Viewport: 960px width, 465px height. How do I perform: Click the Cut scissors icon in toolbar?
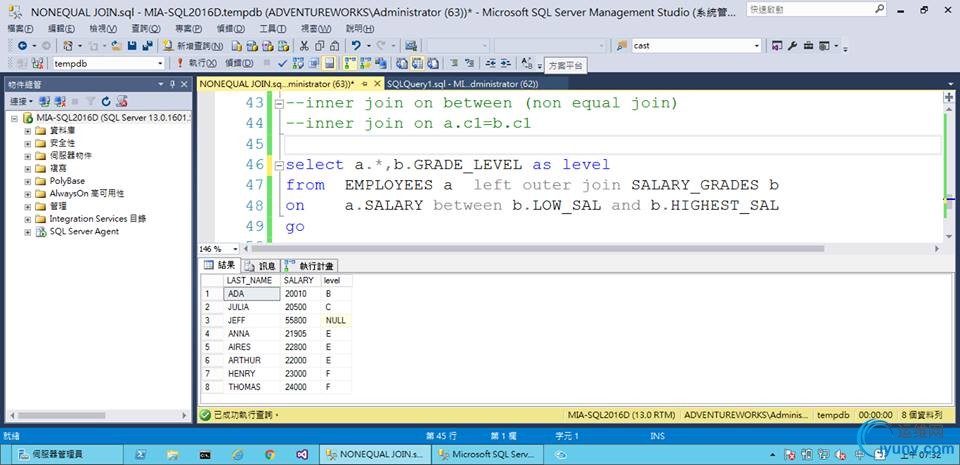[x=302, y=46]
